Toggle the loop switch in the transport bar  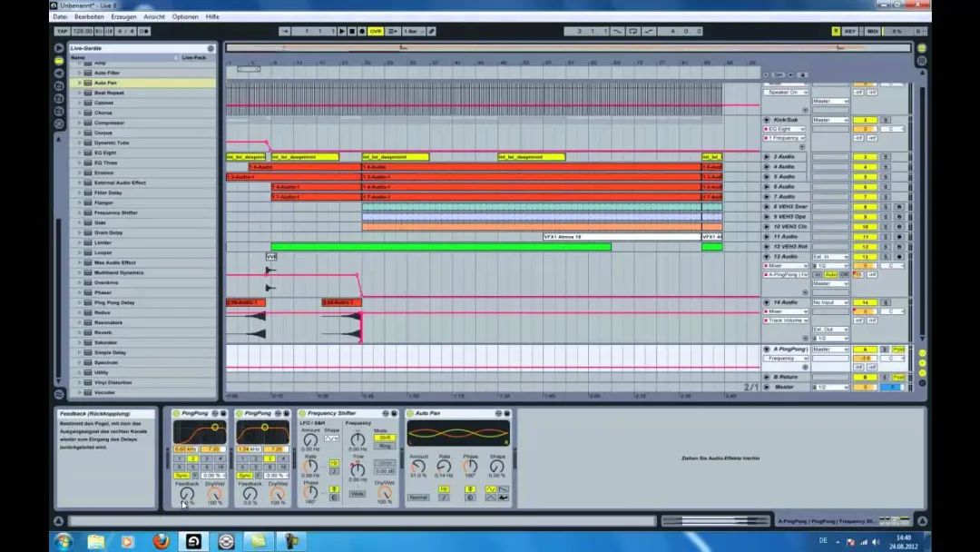coord(632,31)
